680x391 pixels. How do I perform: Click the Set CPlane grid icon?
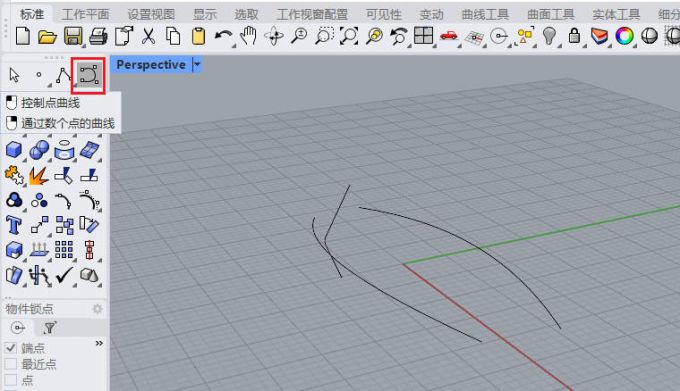[474, 37]
